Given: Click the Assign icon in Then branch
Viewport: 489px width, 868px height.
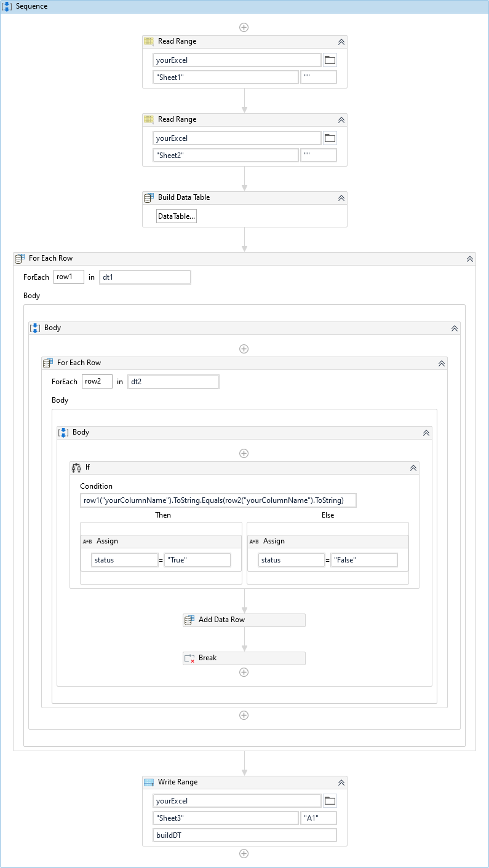Looking at the screenshot, I should (x=87, y=542).
